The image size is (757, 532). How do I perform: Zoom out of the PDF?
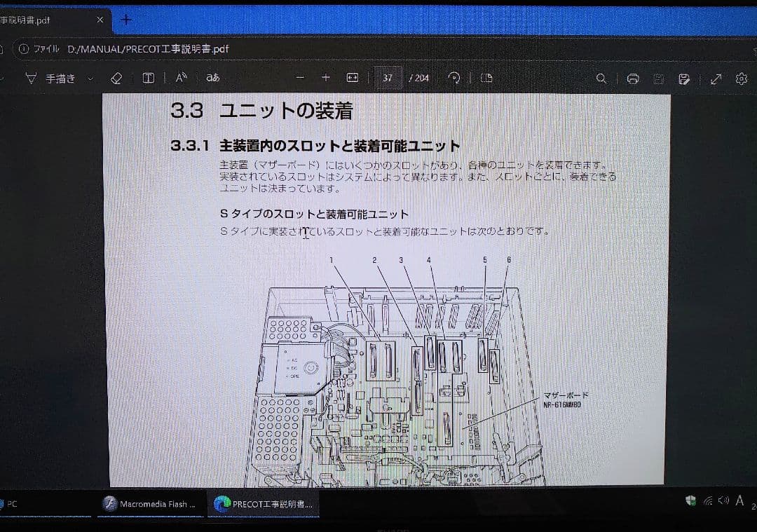[x=300, y=78]
